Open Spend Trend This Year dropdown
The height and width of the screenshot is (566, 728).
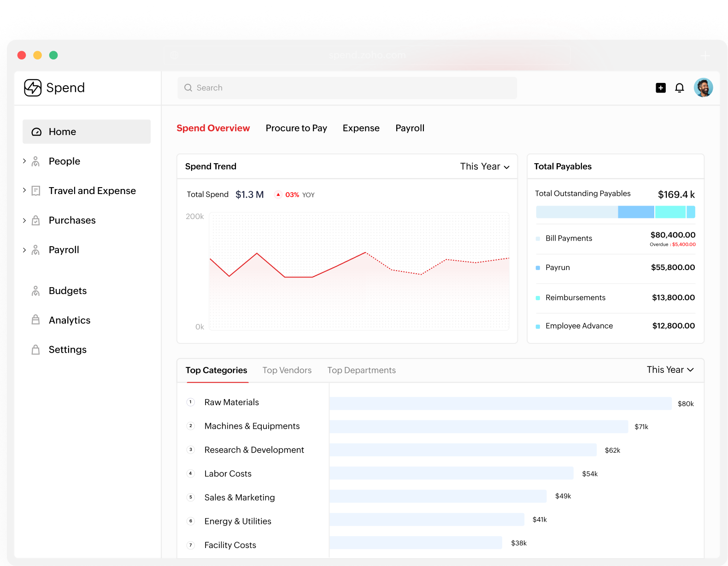(x=485, y=166)
